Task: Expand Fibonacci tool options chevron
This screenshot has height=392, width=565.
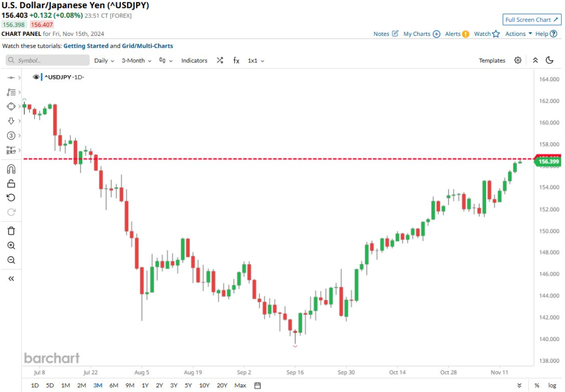Action: 19,92
